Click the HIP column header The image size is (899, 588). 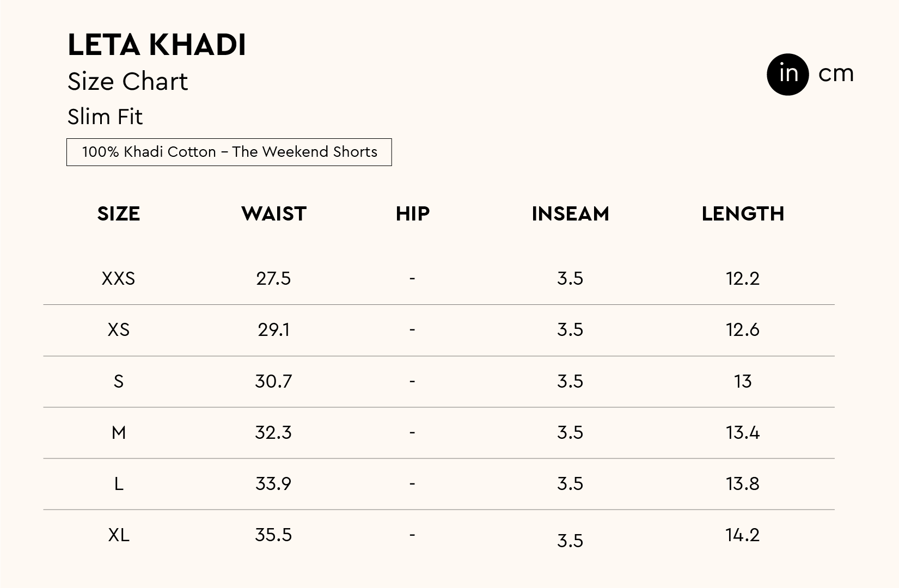pos(413,213)
